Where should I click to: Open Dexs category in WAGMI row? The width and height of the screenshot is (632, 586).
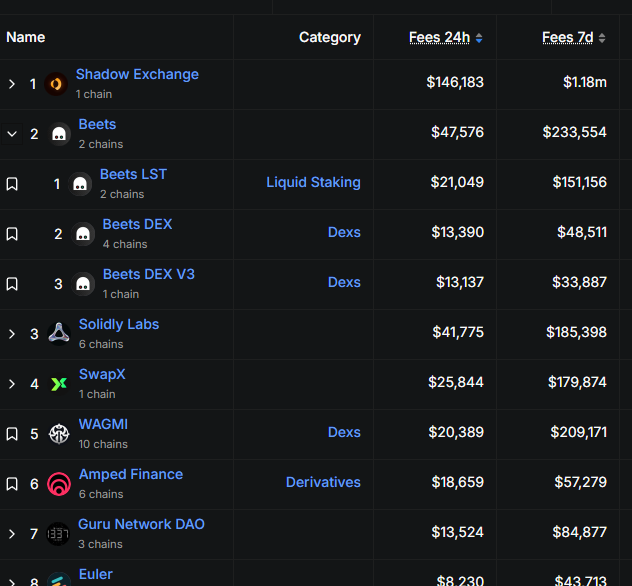click(x=344, y=432)
